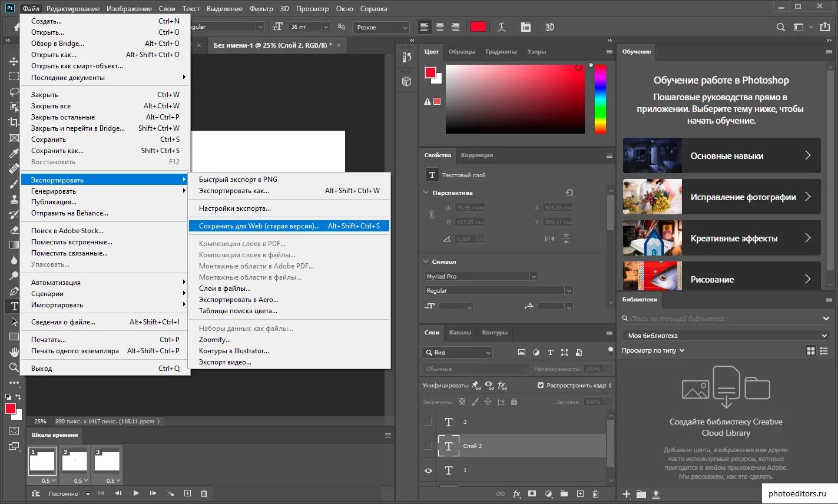
Task: Toggle Quick Mask mode in toolbar
Action: [14, 431]
